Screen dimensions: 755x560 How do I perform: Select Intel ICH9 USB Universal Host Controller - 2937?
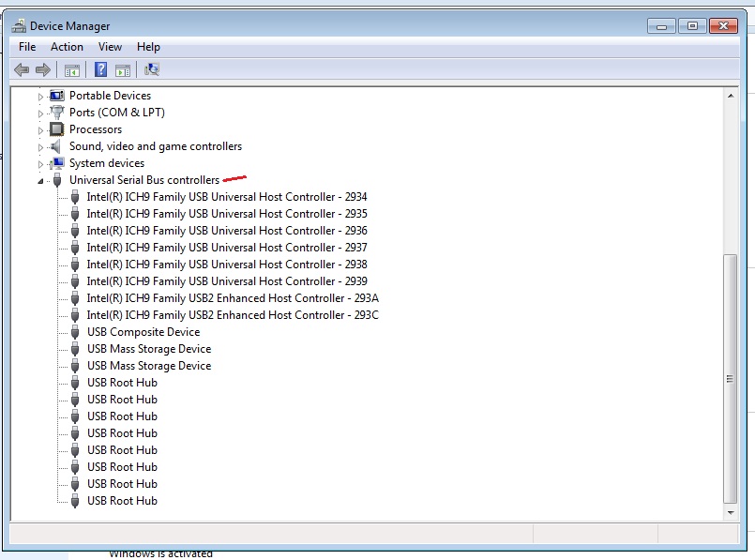point(227,248)
